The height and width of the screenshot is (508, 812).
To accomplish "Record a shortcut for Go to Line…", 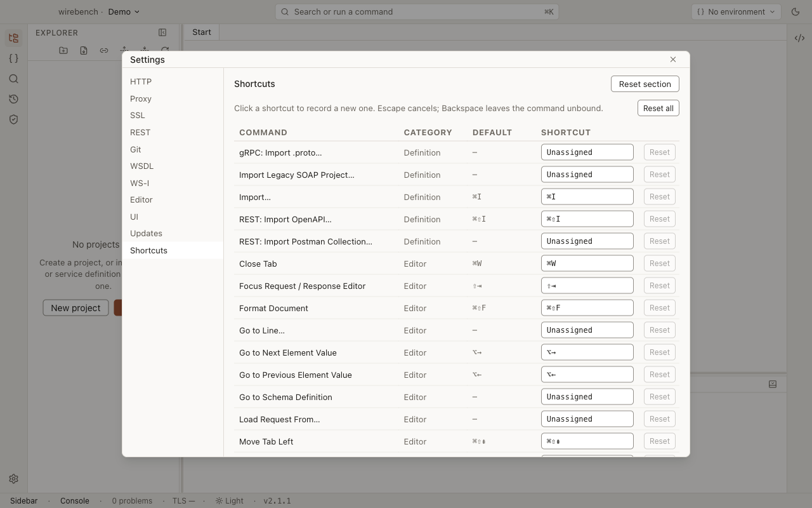I will pos(587,330).
